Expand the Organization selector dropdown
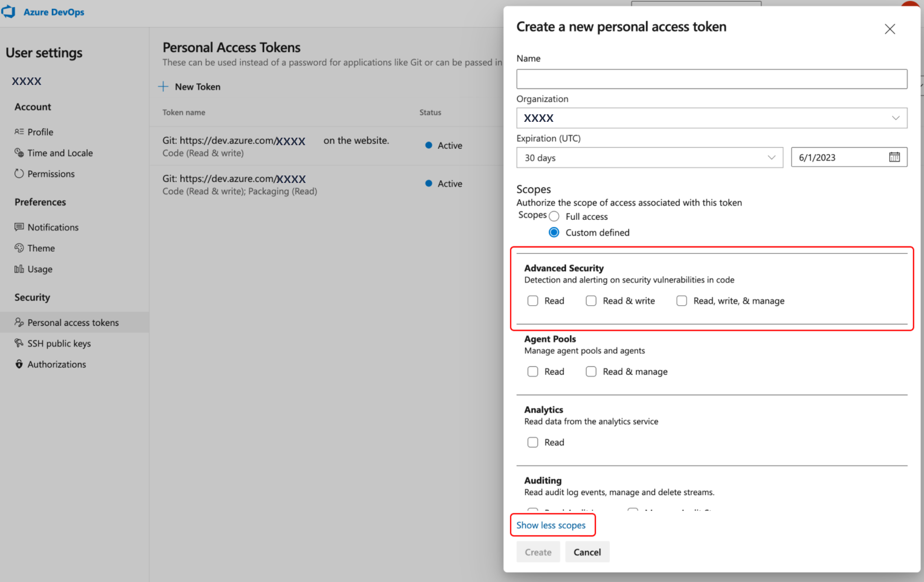The image size is (924, 582). tap(896, 118)
